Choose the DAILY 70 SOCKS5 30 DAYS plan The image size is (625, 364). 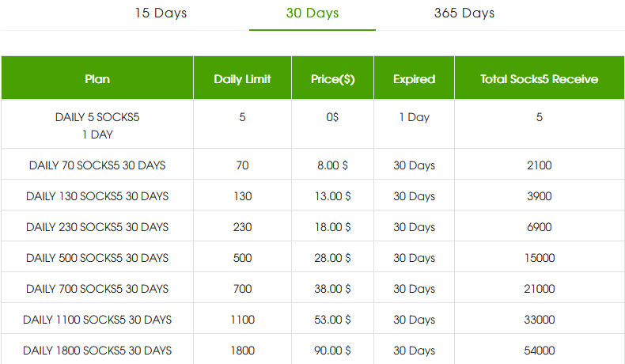(97, 165)
